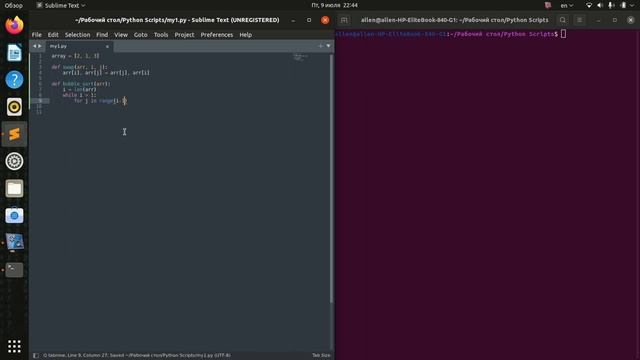Image resolution: width=640 pixels, height=360 pixels.
Task: Close the my1.py tab
Action: pyautogui.click(x=107, y=47)
